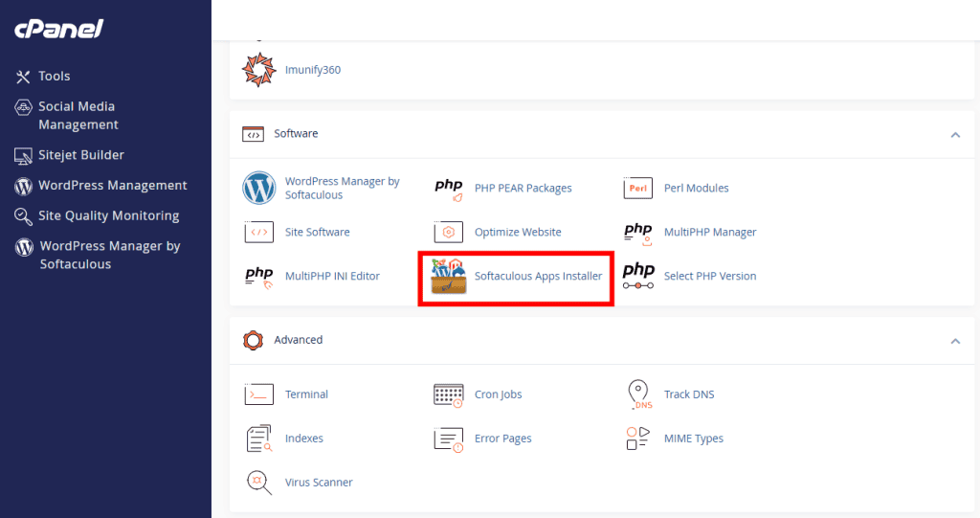The width and height of the screenshot is (980, 518).
Task: Open PHP PEAR Packages link
Action: click(523, 189)
